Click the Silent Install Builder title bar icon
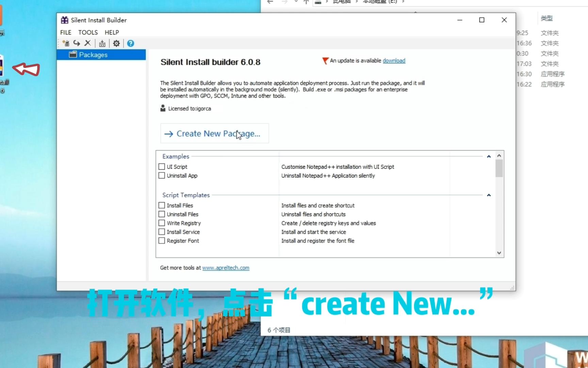The width and height of the screenshot is (588, 368). 64,20
